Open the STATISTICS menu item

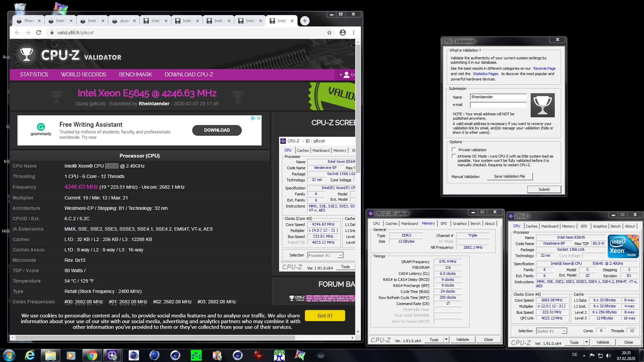[x=34, y=74]
